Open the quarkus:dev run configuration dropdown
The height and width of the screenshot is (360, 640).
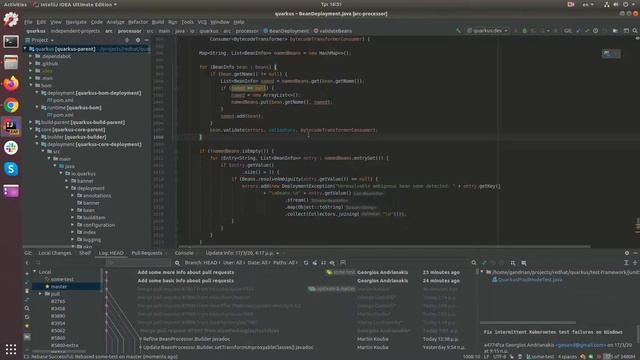pyautogui.click(x=488, y=31)
